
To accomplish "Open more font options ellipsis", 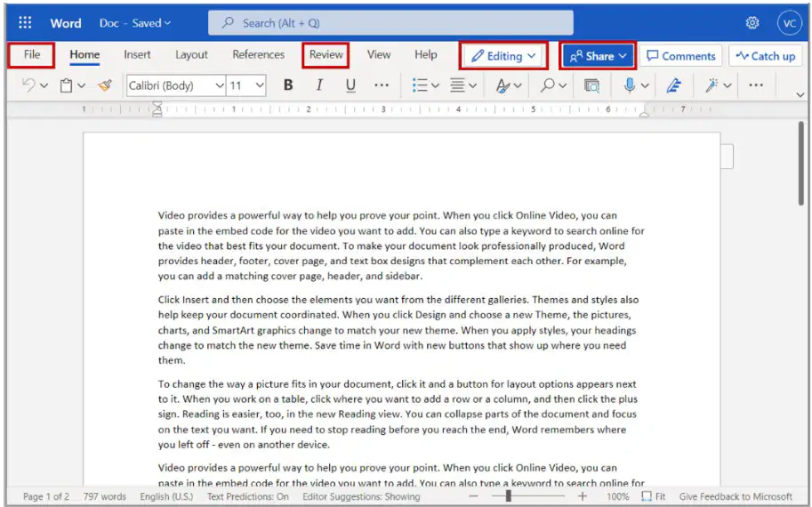I will tap(382, 84).
